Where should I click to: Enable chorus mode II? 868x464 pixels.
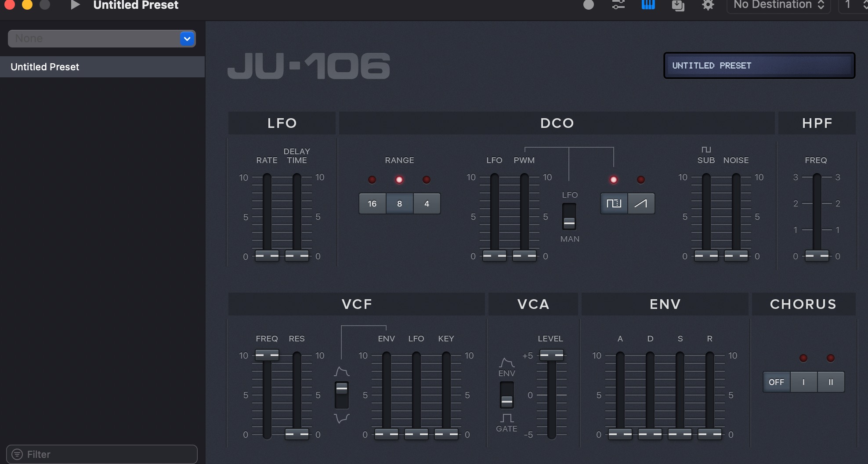[x=831, y=382]
